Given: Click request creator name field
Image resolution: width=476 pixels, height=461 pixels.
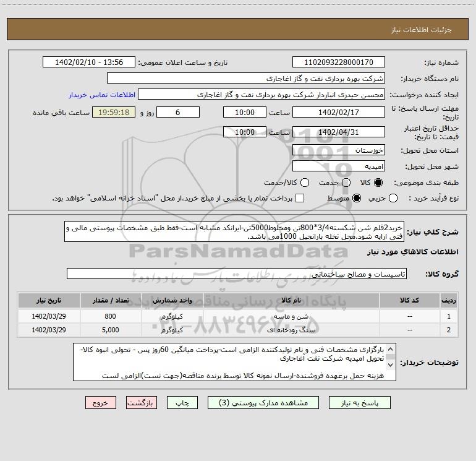Looking at the screenshot, I should tap(261, 95).
